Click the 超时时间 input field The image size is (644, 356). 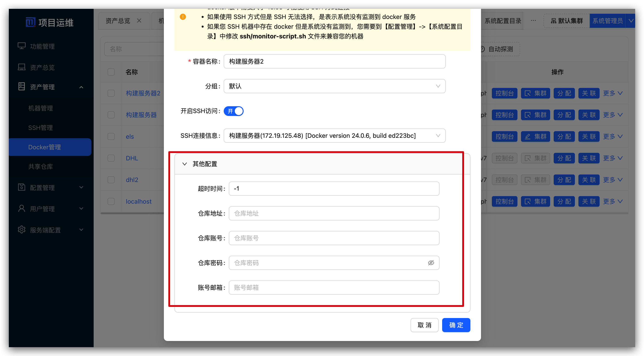[x=334, y=189]
